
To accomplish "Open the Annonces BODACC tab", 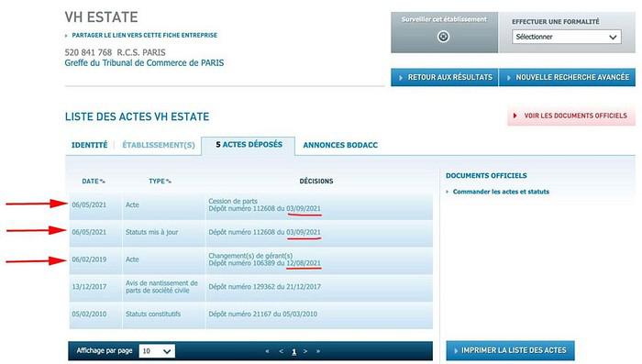I will [340, 145].
